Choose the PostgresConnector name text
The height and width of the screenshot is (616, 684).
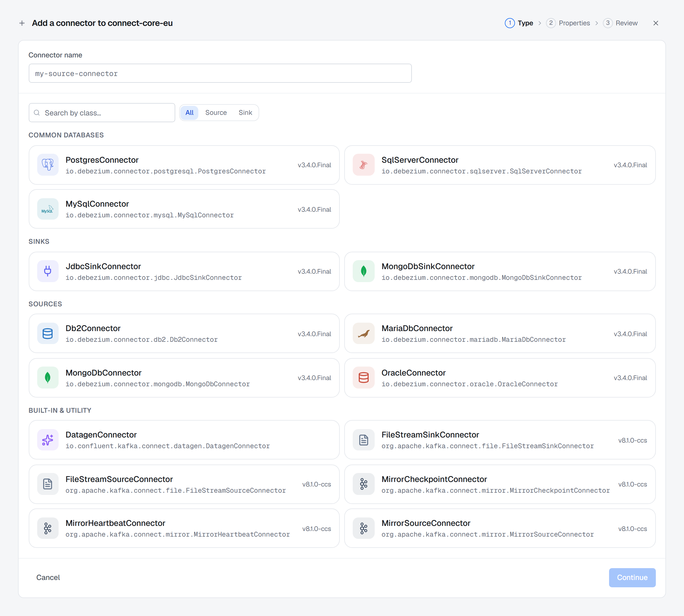[102, 160]
